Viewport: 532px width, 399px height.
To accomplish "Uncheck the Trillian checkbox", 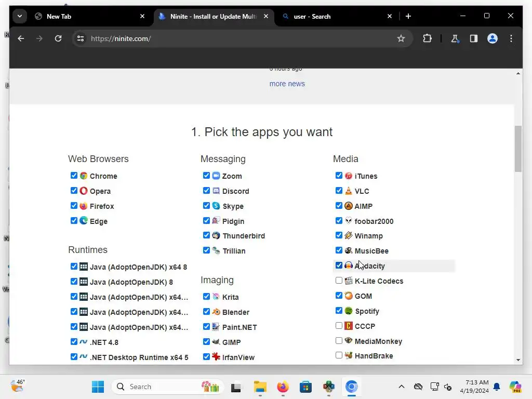I will tap(206, 250).
